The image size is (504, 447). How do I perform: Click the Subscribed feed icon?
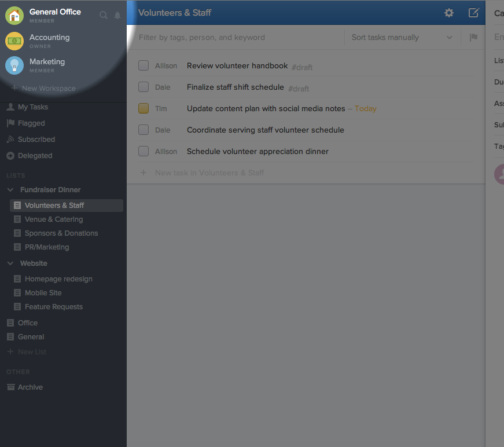pyautogui.click(x=10, y=139)
